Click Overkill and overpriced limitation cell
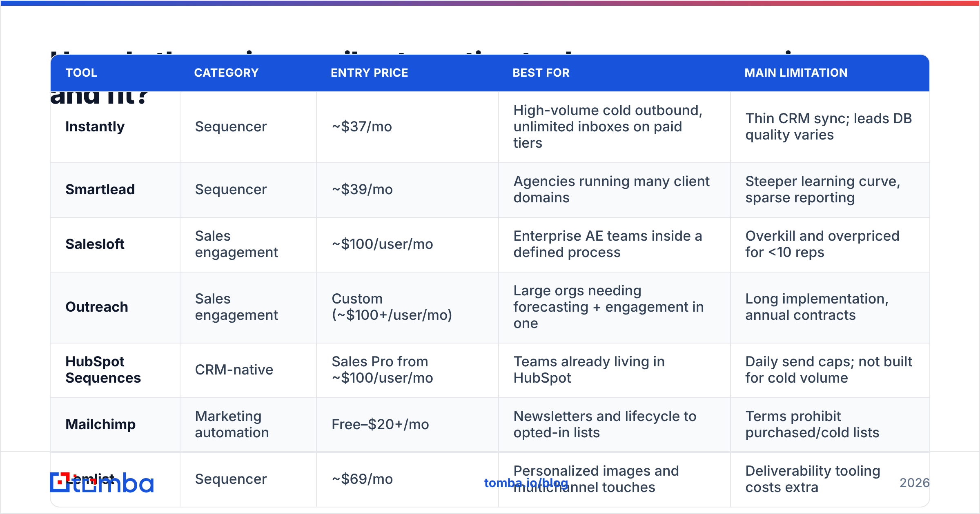Screen dimensions: 980x514 (830, 244)
